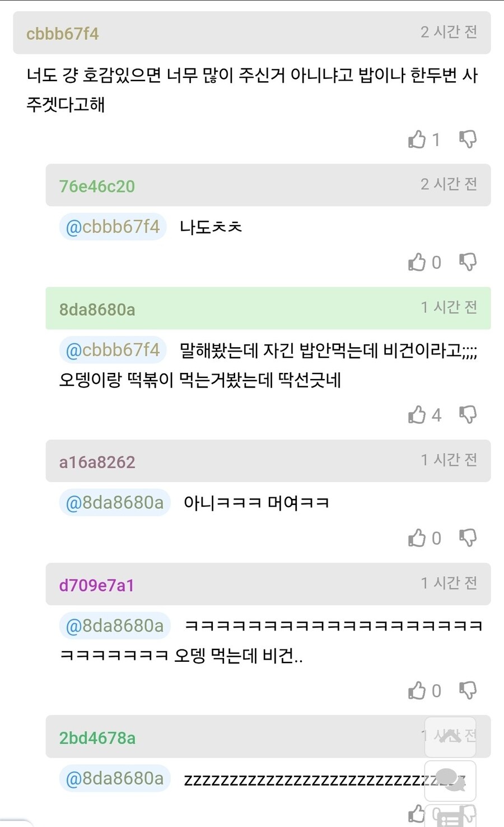The width and height of the screenshot is (504, 827).
Task: Click the @cbbb67f4 mention in 76e46c20's reply
Action: pos(112,227)
